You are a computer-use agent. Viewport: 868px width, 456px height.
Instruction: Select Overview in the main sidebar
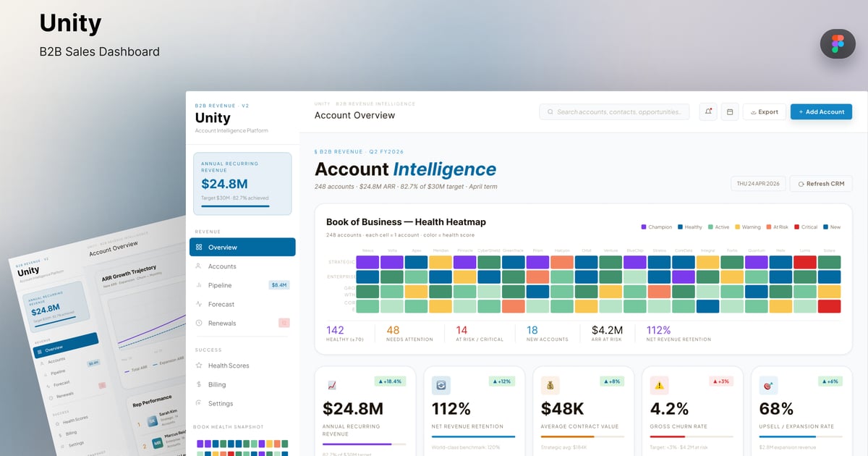tap(242, 247)
